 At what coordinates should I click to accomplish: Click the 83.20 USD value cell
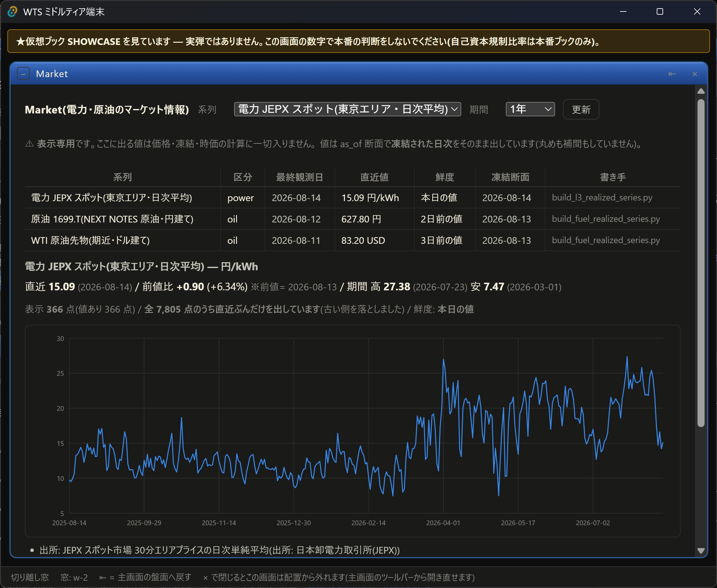coord(374,240)
